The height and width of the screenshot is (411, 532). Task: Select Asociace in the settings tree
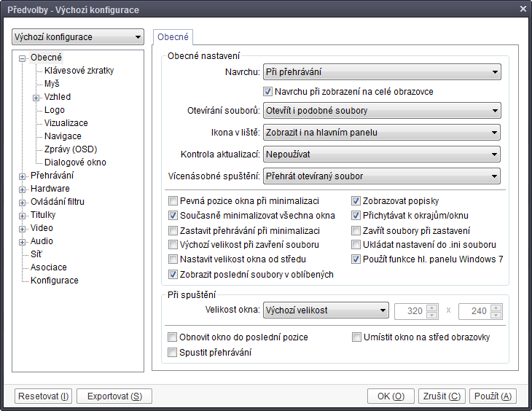point(48,267)
